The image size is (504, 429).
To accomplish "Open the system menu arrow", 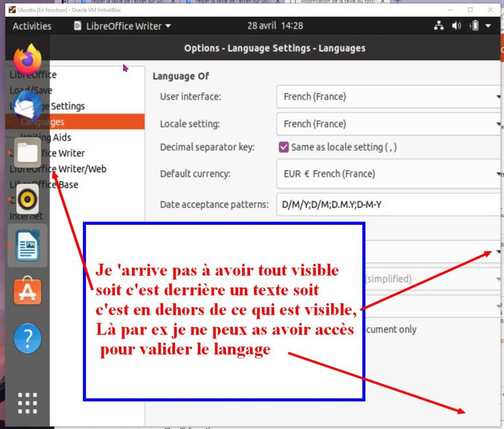I will point(488,26).
